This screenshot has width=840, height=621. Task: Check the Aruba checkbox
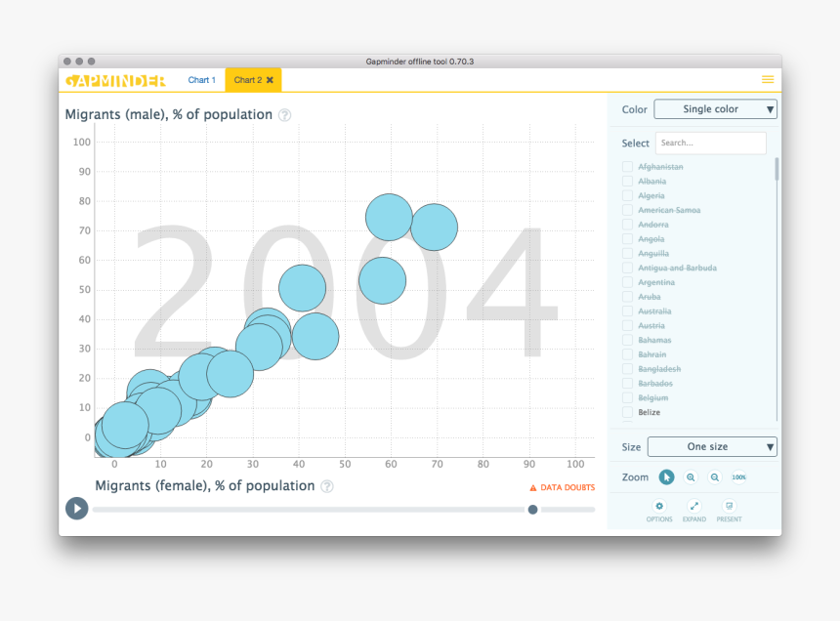coord(627,297)
